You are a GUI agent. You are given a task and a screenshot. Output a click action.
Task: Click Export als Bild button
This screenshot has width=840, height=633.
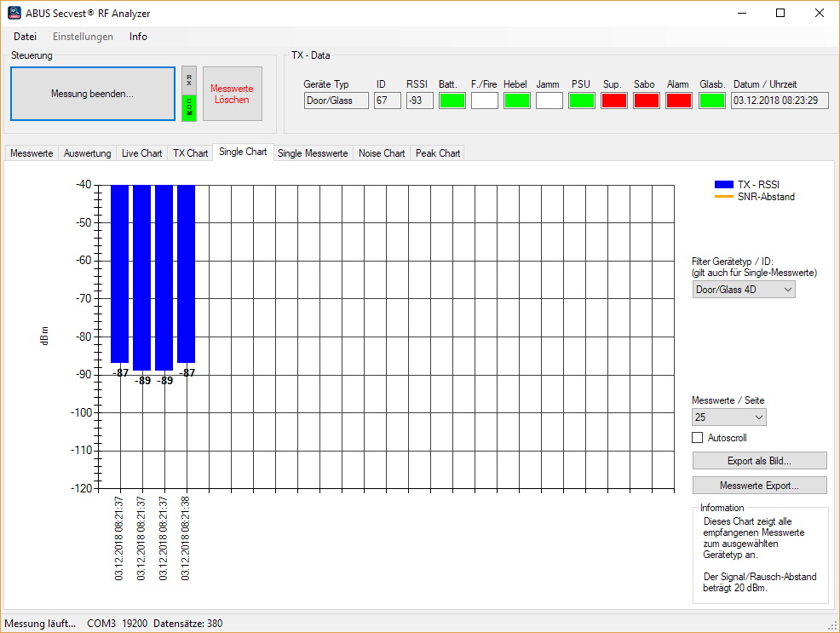tap(759, 461)
